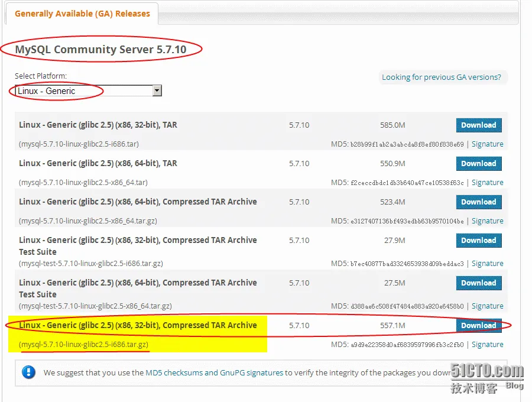The image size is (532, 402).
Task: Click highlighted file name mysql-5.7.10-linux-glibc2.5-i686.tar.gz
Action: 83,345
